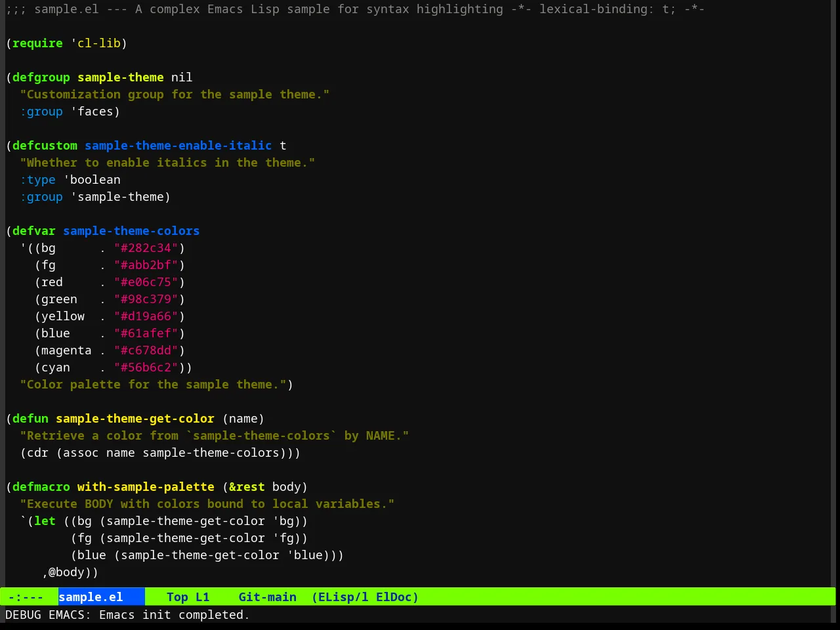Image resolution: width=840 pixels, height=630 pixels.
Task: Click the (name) argument list
Action: click(243, 419)
